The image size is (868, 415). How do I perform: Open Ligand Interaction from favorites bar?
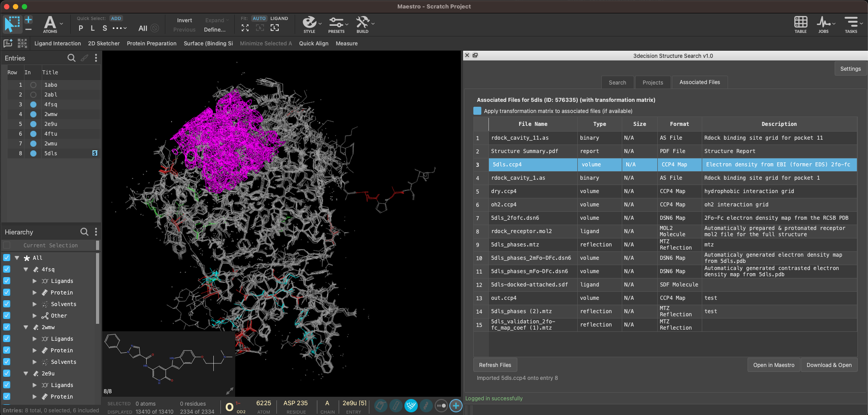point(58,44)
